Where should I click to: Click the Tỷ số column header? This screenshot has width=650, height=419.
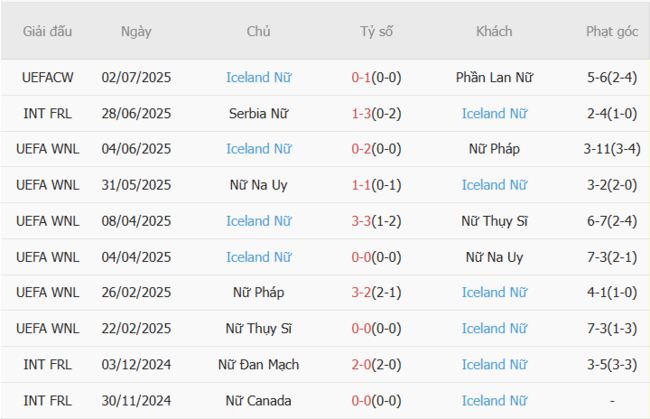click(376, 31)
